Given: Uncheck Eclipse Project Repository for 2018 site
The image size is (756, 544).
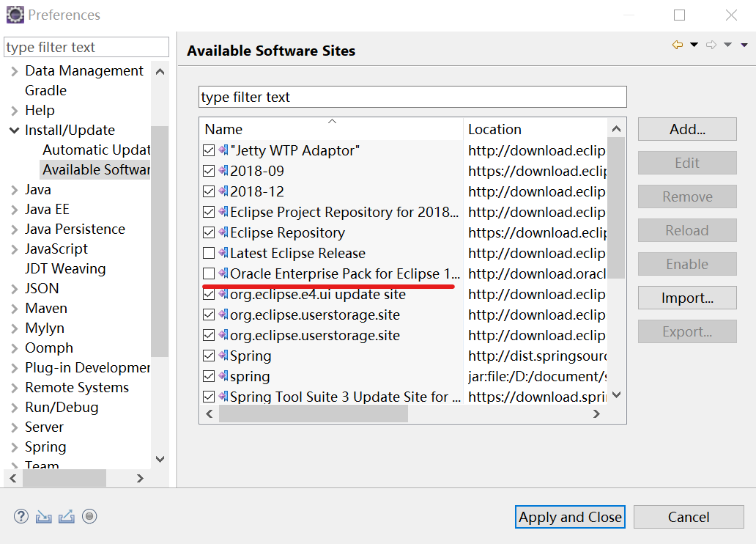Looking at the screenshot, I should tap(209, 212).
